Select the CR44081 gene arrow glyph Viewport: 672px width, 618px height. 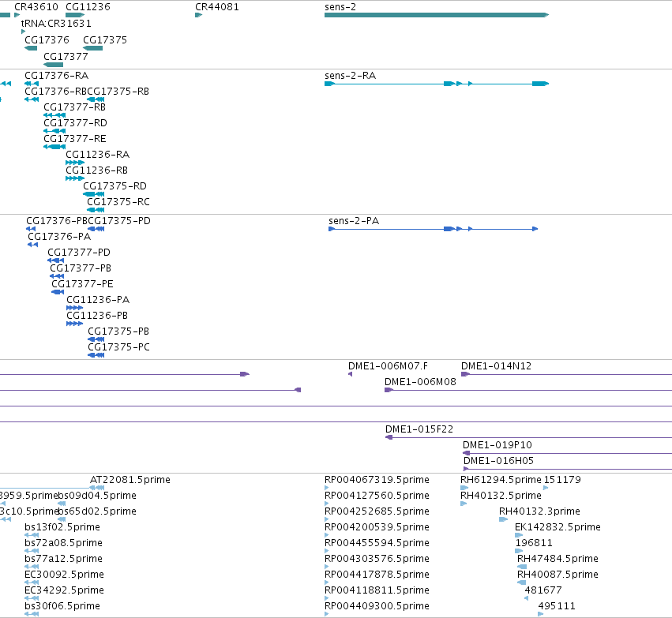[198, 15]
